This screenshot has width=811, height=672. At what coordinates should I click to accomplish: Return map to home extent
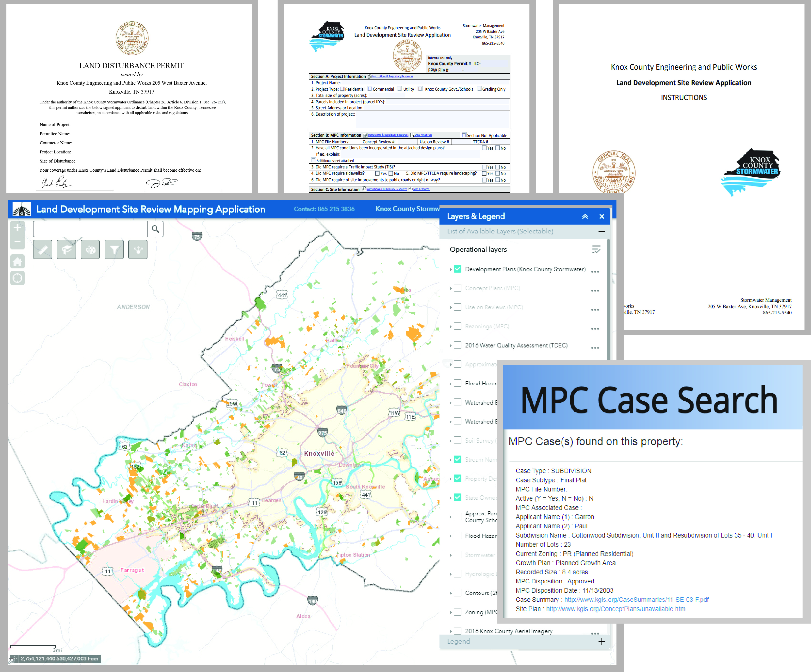pyautogui.click(x=17, y=262)
